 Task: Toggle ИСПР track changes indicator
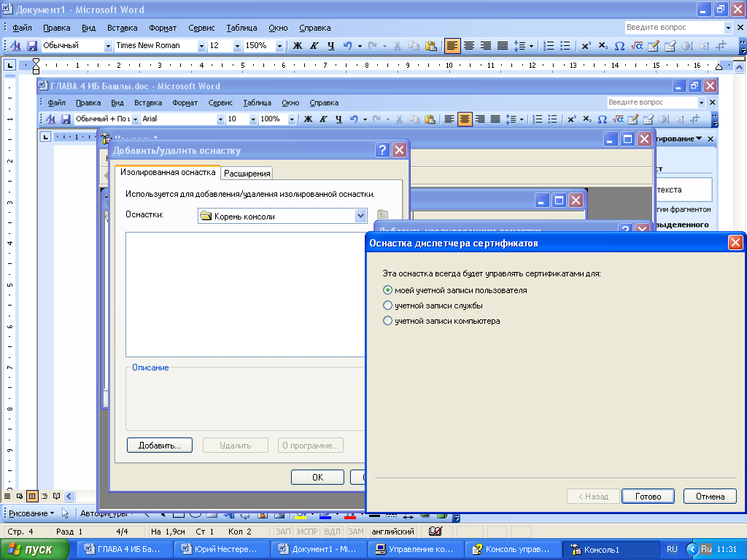tap(307, 532)
